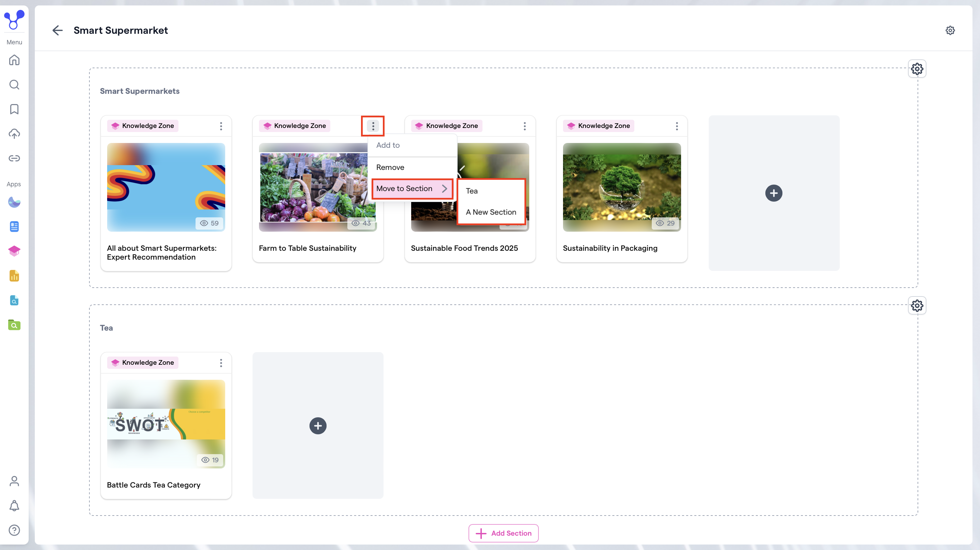Viewport: 980px width, 550px height.
Task: Open Home from the sidebar
Action: coord(14,60)
